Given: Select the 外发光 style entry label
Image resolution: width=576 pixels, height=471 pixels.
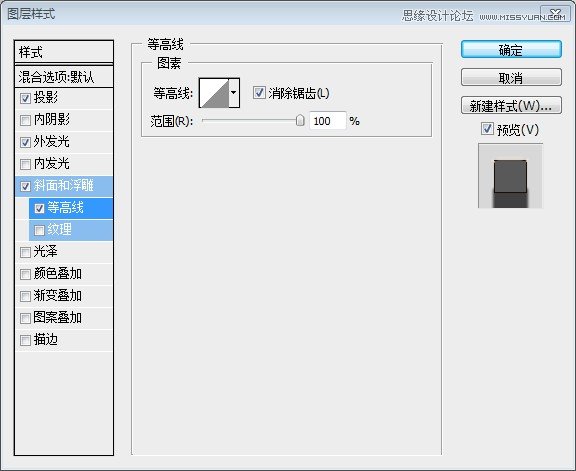Looking at the screenshot, I should (51, 141).
